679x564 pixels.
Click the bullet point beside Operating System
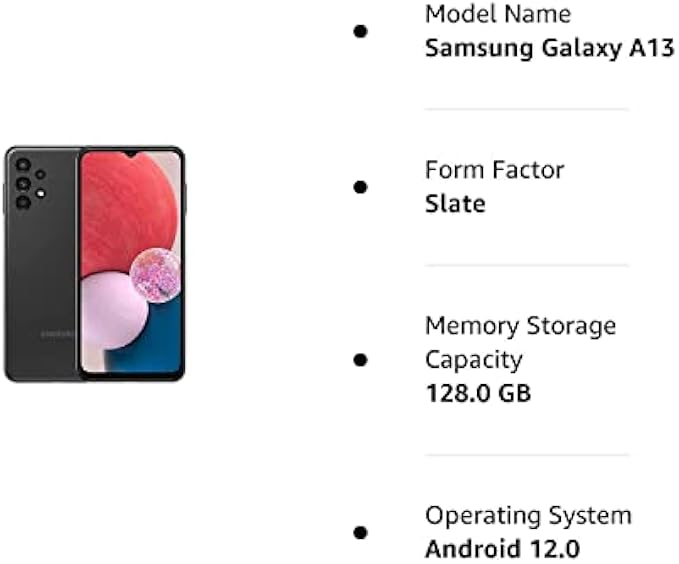coord(360,532)
